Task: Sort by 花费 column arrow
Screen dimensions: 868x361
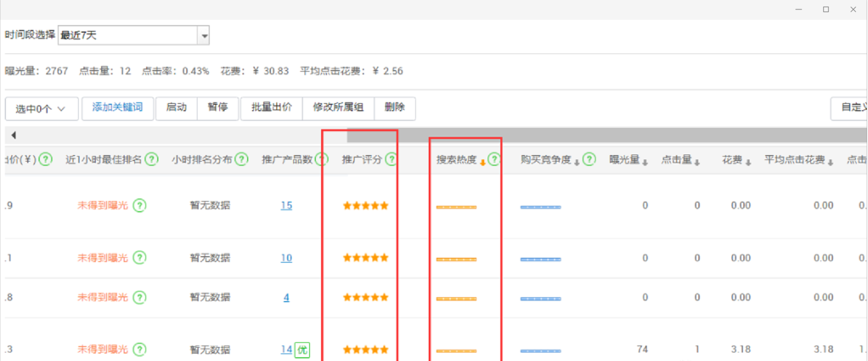Action: pyautogui.click(x=748, y=162)
